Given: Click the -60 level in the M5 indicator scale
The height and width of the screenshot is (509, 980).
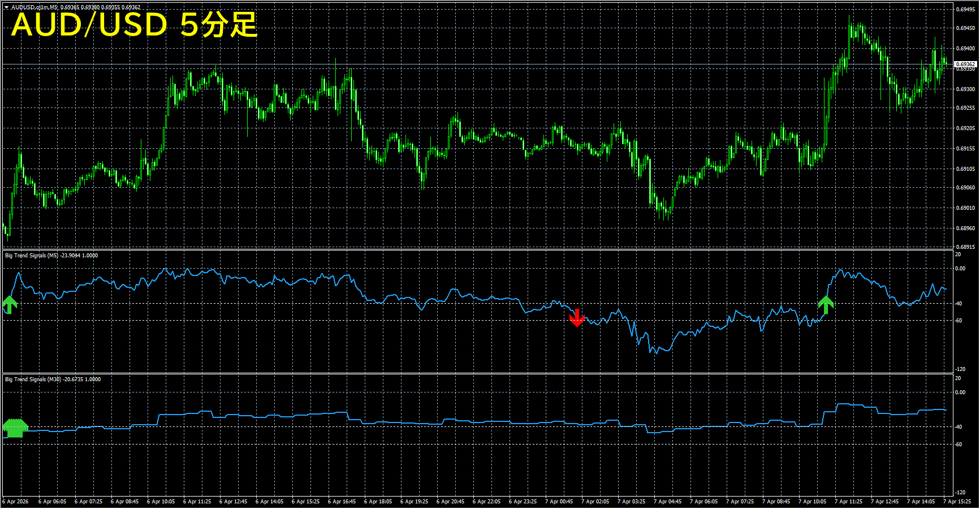Looking at the screenshot, I should click(x=959, y=321).
